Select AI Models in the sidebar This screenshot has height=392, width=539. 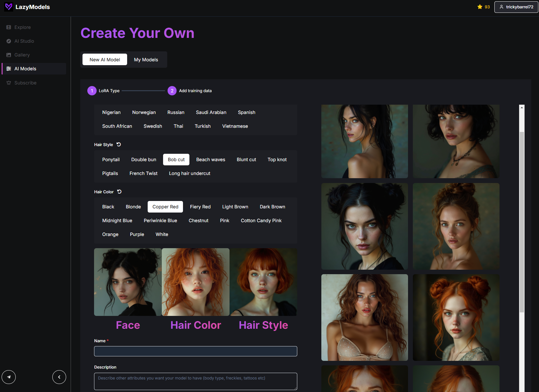tap(33, 69)
